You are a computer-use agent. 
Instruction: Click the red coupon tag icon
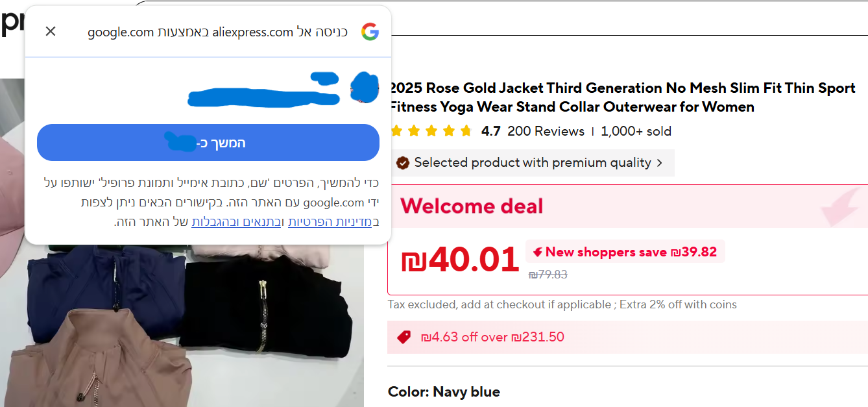point(404,337)
